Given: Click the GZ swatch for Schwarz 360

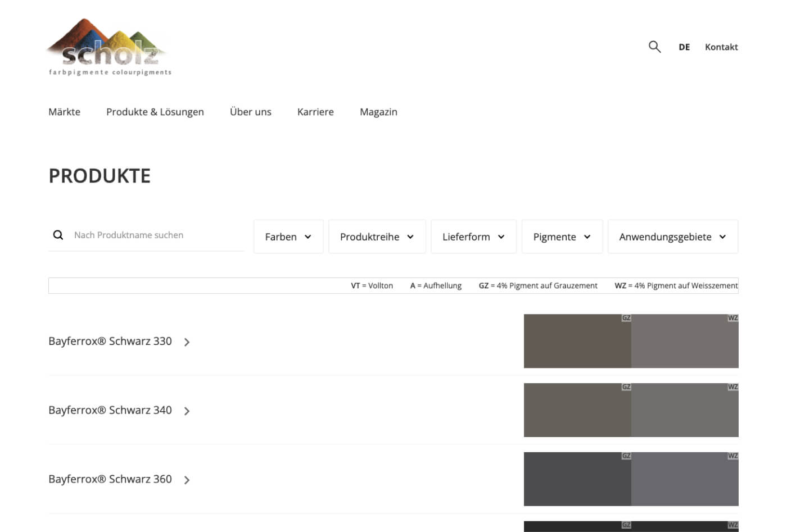Looking at the screenshot, I should coord(577,479).
